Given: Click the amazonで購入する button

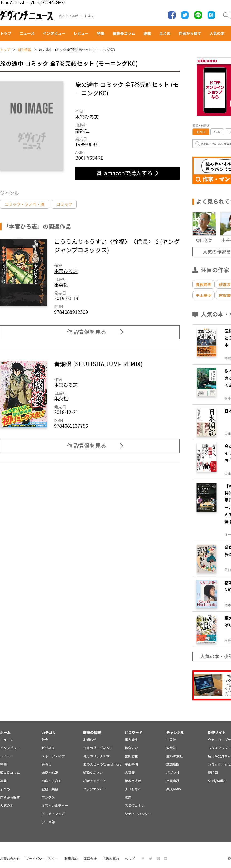Looking at the screenshot, I should pos(127,173).
